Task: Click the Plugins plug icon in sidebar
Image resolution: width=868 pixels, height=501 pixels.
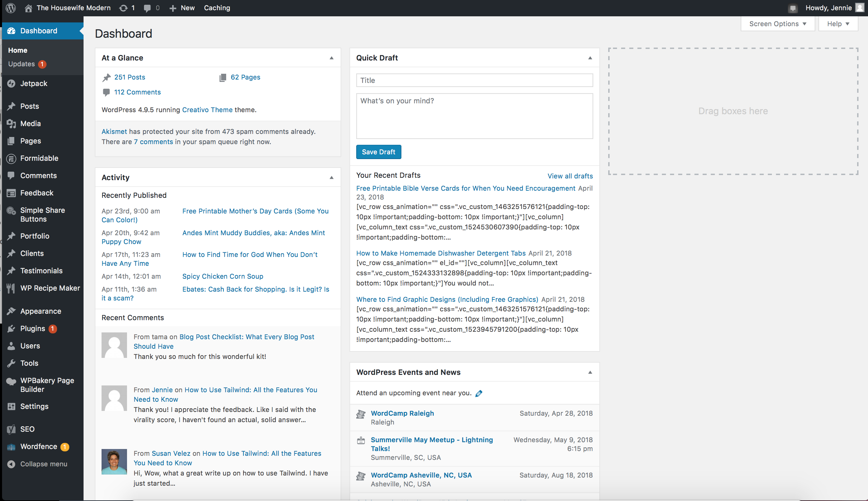Action: tap(11, 329)
